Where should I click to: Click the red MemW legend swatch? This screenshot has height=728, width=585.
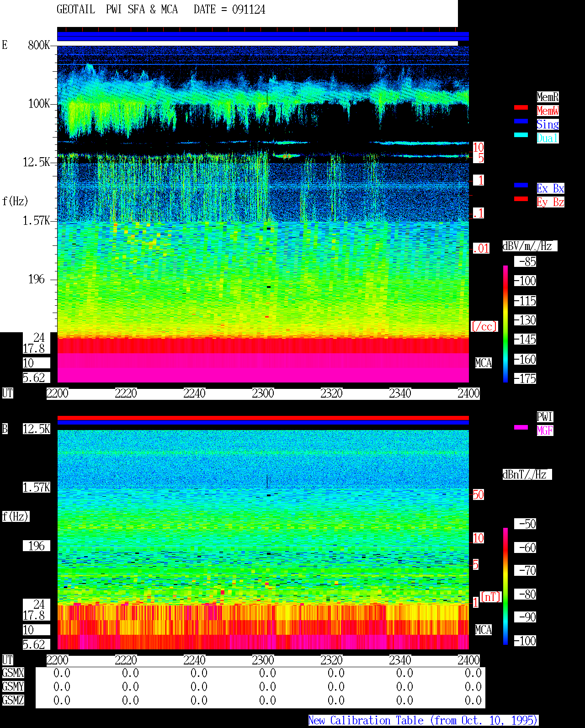521,107
